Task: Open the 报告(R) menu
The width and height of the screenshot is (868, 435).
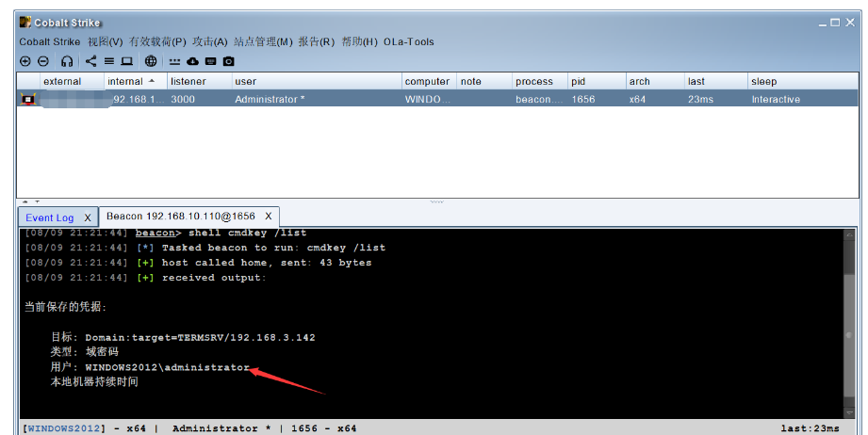Action: pos(316,42)
